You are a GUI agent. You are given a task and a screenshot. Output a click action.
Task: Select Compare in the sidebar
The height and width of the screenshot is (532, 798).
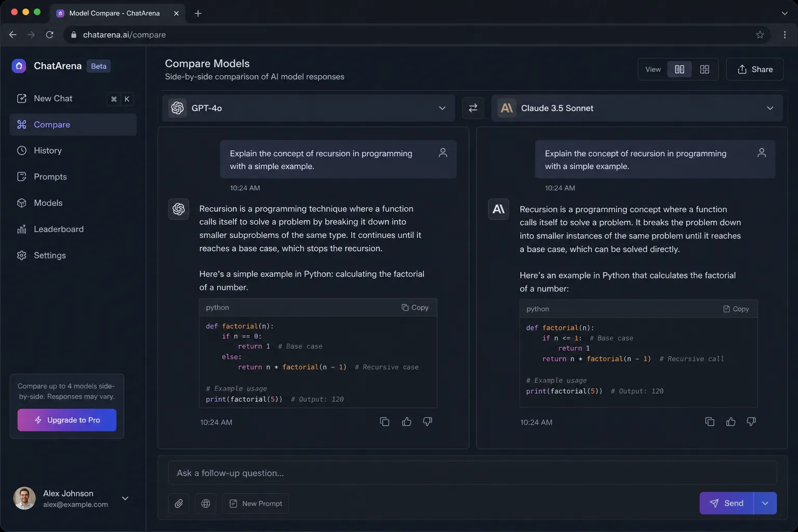point(73,125)
